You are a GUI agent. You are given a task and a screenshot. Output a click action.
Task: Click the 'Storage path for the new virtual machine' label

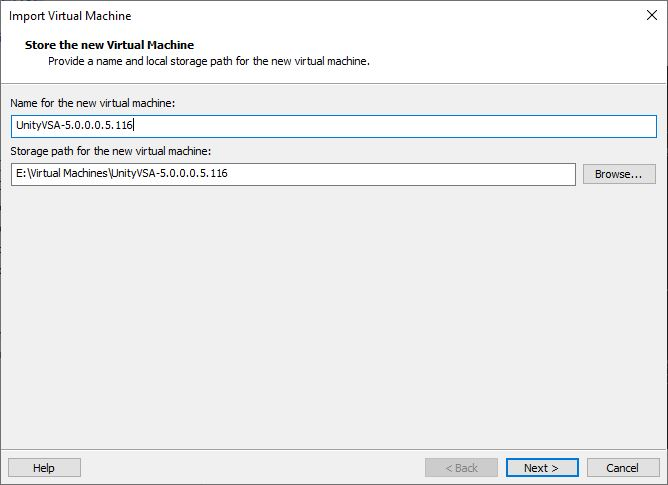(x=110, y=151)
